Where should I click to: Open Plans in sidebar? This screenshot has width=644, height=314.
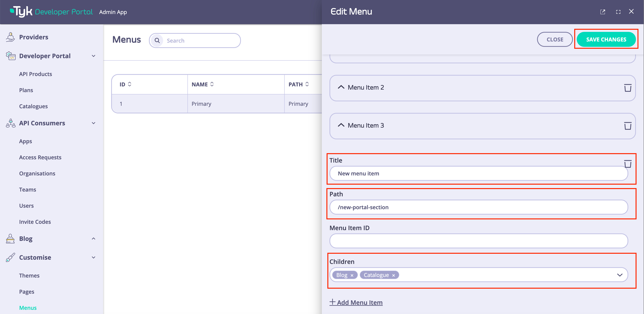click(x=26, y=90)
